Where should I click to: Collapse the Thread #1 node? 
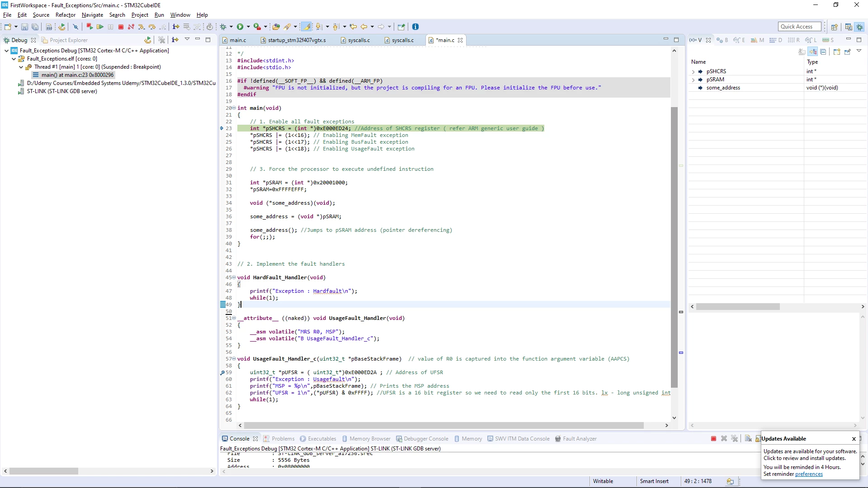pyautogui.click(x=21, y=67)
